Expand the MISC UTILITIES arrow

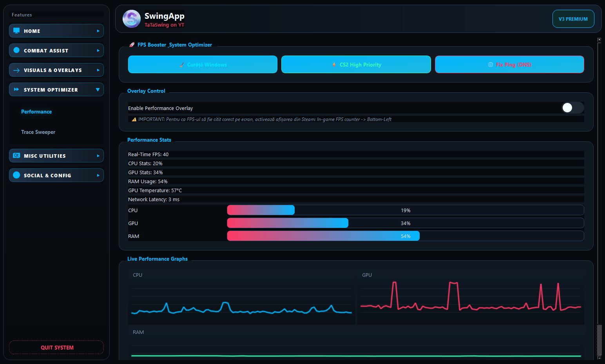[x=98, y=156]
